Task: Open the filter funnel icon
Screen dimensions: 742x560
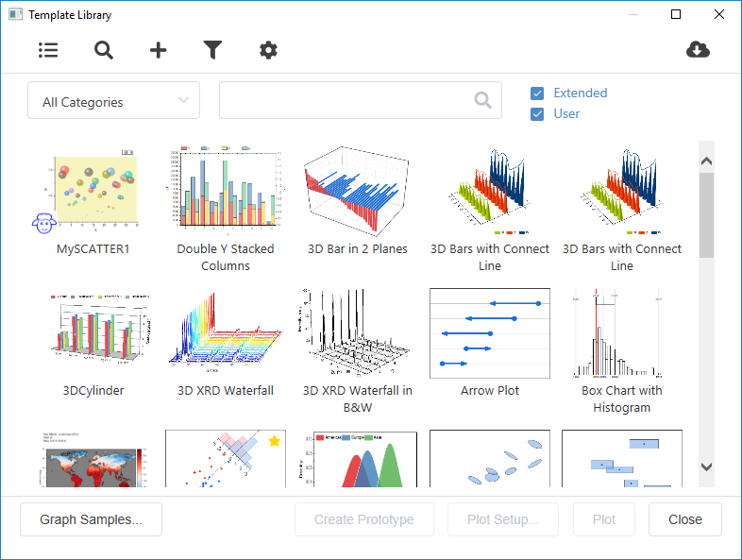Action: 213,50
